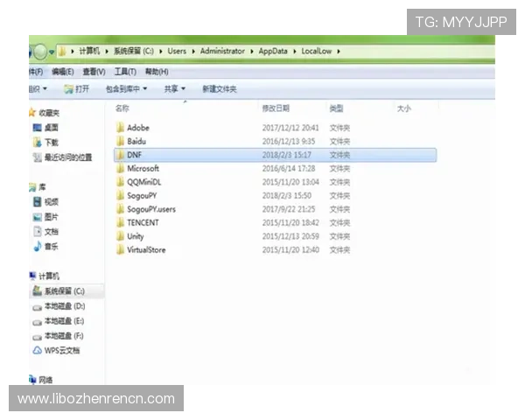Select the Baidu folder icon
The width and height of the screenshot is (525, 420).
pyautogui.click(x=120, y=141)
